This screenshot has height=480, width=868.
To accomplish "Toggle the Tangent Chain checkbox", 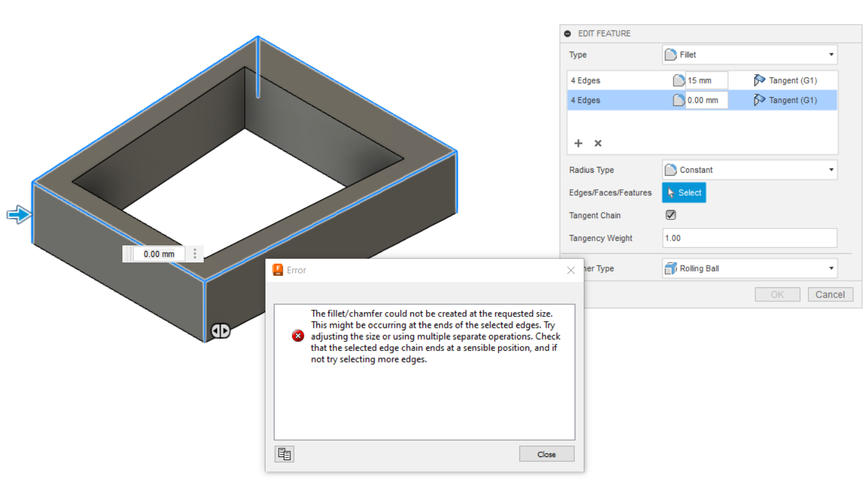I will coord(670,215).
